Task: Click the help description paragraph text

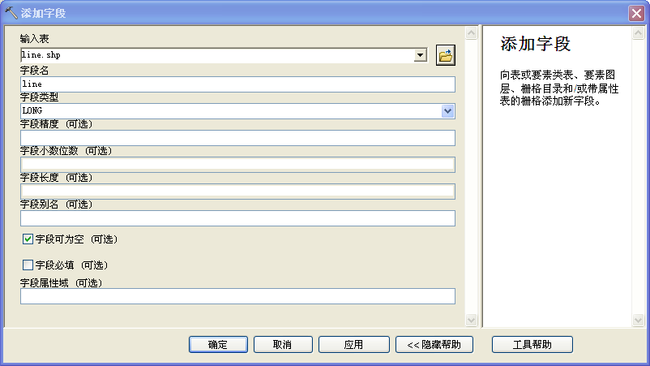Action: 559,88
